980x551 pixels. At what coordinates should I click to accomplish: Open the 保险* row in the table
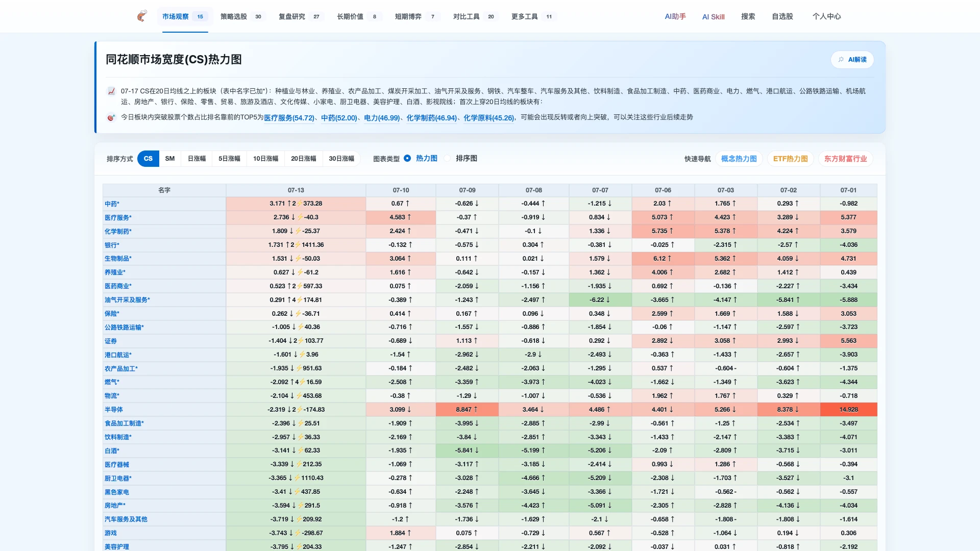point(112,314)
